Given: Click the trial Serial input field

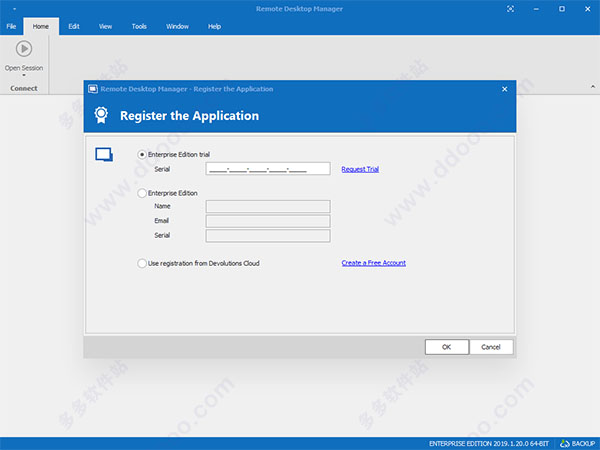Looking at the screenshot, I should click(x=268, y=169).
